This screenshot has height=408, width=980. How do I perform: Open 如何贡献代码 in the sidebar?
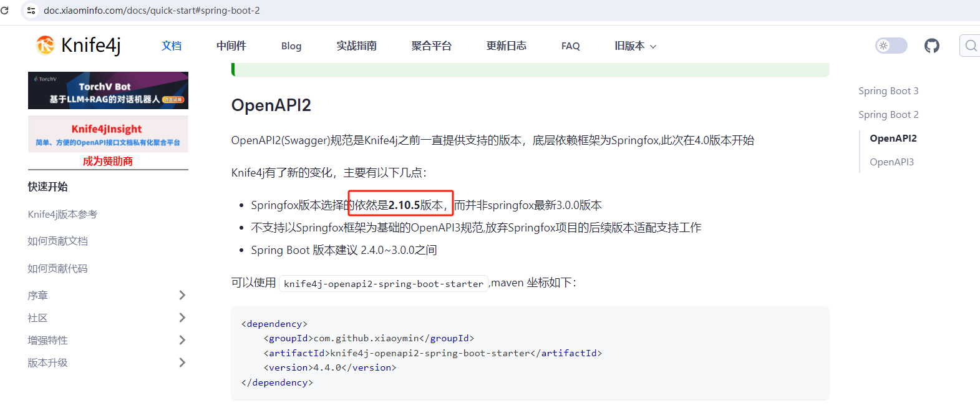pyautogui.click(x=57, y=268)
